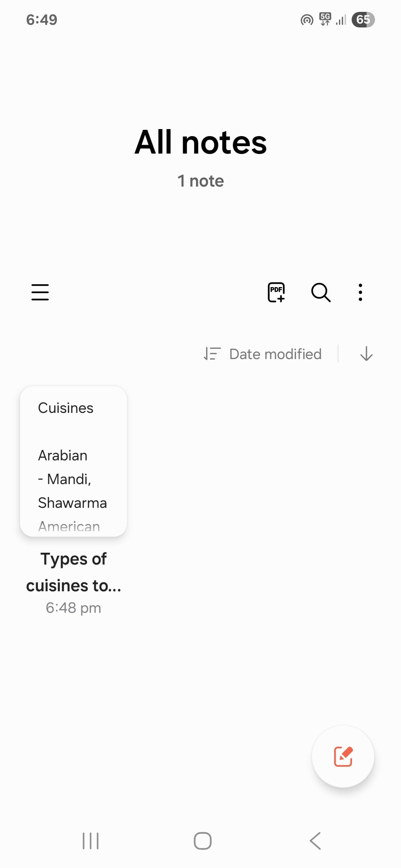Tap the 6:49 status bar clock
This screenshot has width=401, height=868.
pos(42,20)
